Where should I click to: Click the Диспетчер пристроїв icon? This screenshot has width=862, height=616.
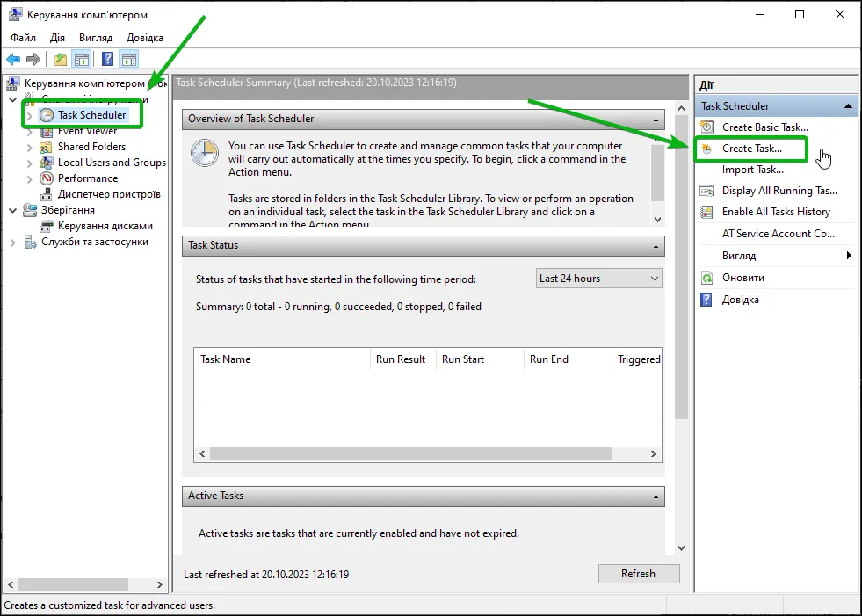(x=47, y=194)
